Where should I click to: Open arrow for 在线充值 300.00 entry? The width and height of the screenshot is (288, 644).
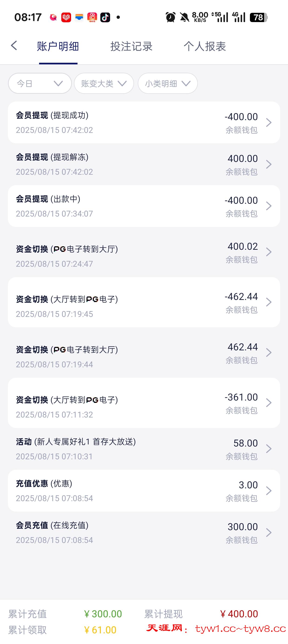click(x=269, y=532)
